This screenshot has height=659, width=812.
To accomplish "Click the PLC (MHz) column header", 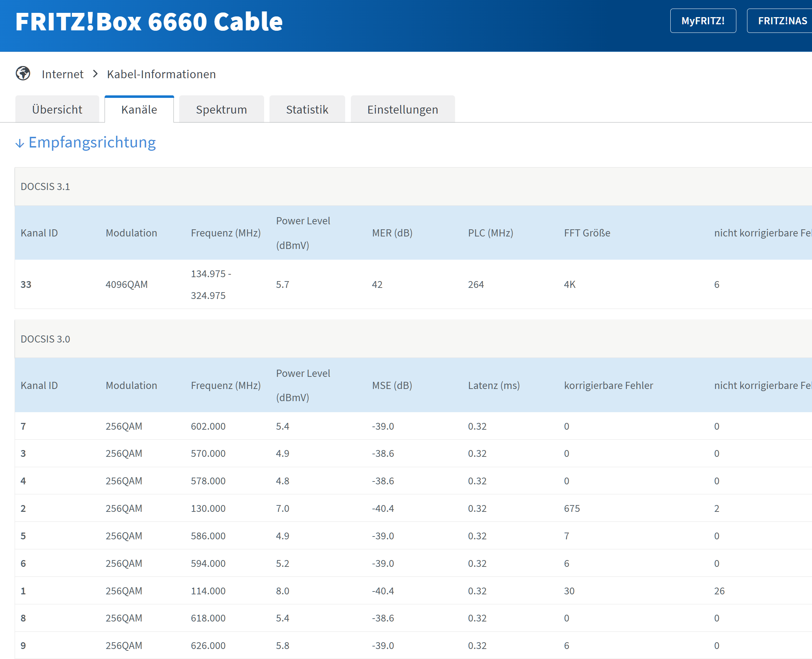I will pos(490,233).
